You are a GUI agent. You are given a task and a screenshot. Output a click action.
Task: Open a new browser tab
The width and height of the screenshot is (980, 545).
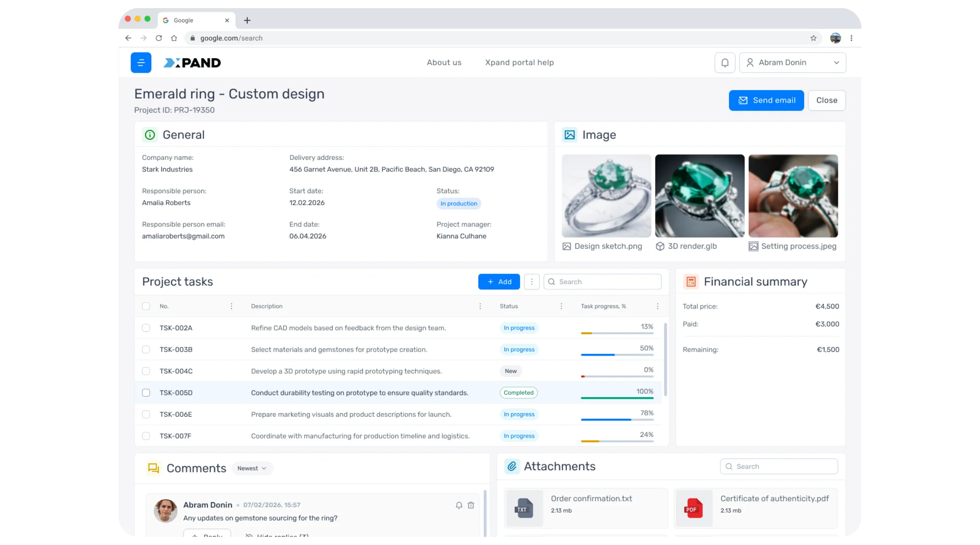tap(247, 20)
